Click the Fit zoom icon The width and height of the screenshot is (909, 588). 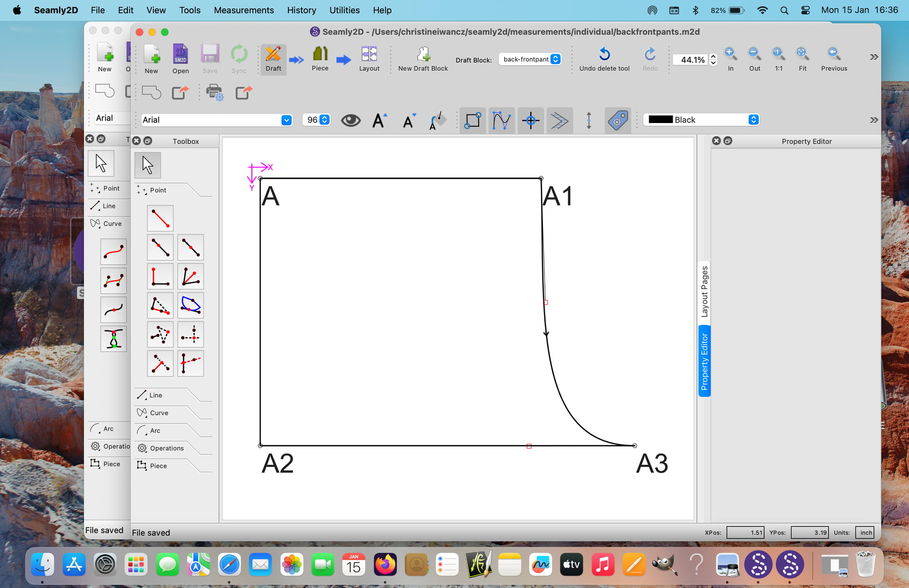click(802, 54)
